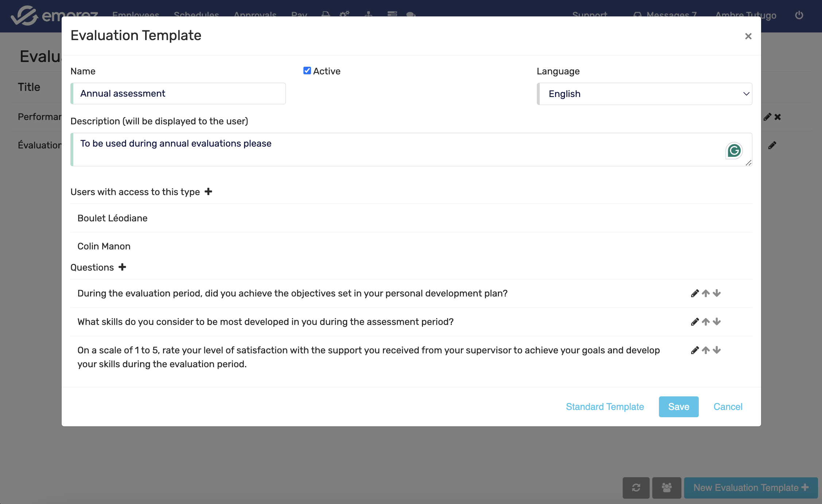Move the skills question down
The width and height of the screenshot is (822, 504).
coord(717,322)
